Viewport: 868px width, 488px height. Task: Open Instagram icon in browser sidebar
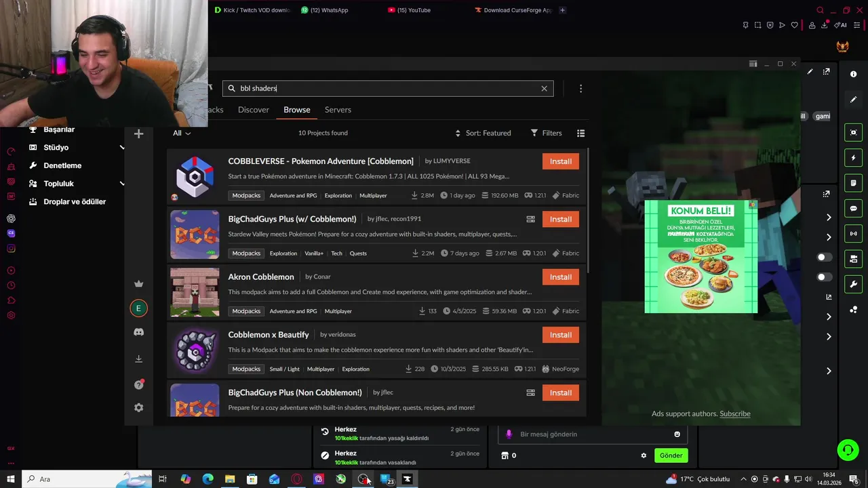(x=11, y=248)
